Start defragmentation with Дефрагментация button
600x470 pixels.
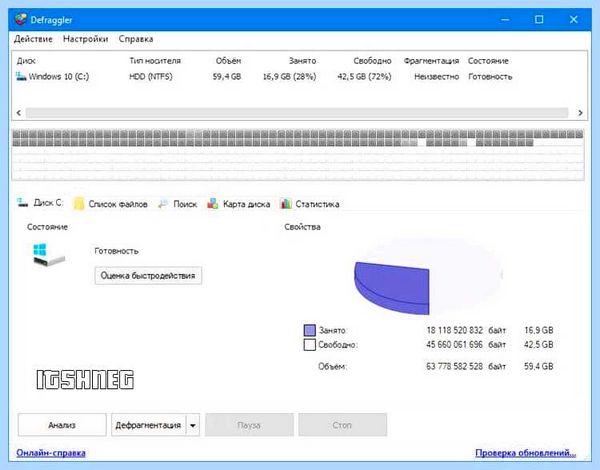coord(148,425)
